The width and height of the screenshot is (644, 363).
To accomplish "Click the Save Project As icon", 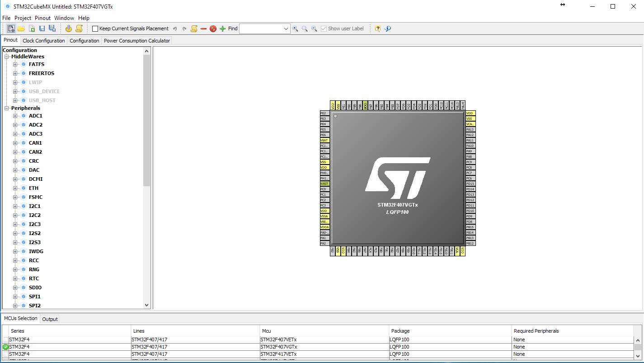I will (52, 28).
